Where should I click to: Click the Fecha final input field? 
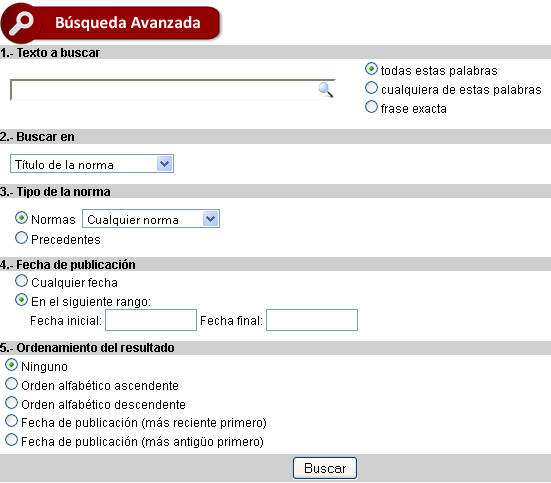tap(312, 320)
